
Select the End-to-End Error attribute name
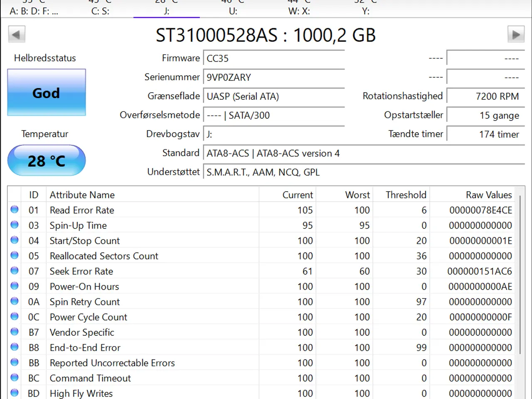pyautogui.click(x=85, y=348)
